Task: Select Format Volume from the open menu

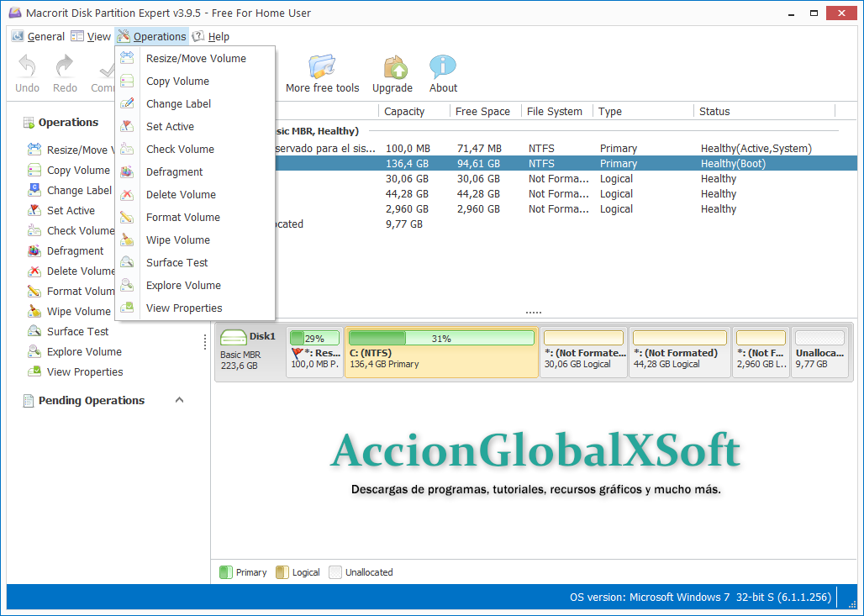Action: click(181, 217)
